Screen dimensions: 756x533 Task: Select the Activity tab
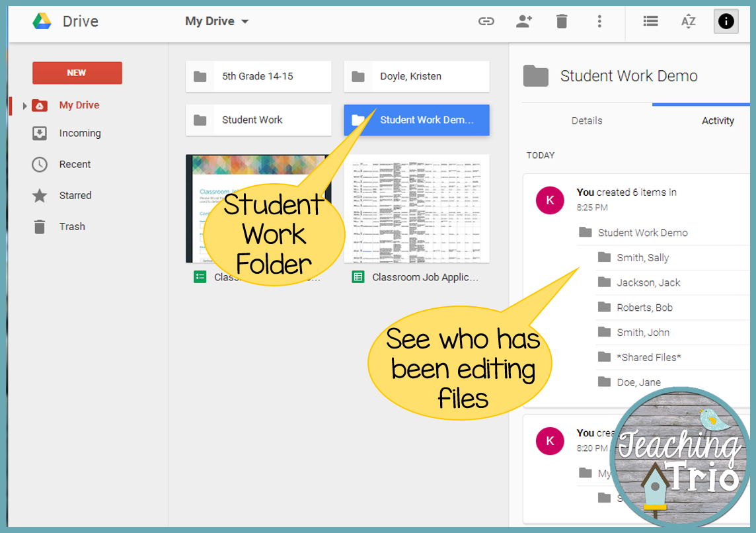click(718, 120)
